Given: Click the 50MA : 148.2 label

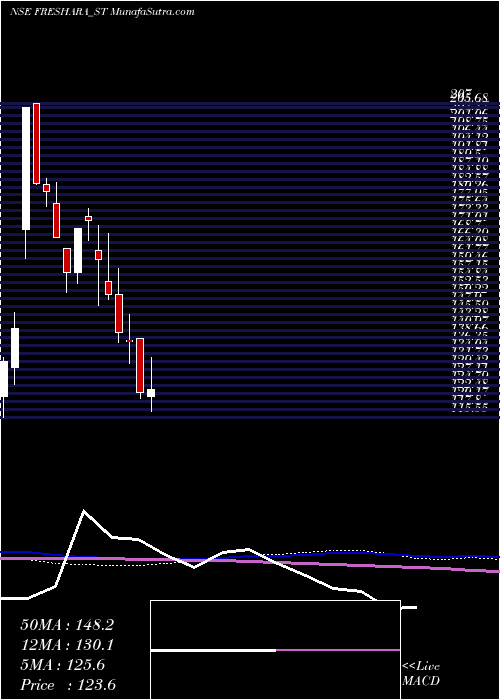Looking at the screenshot, I should tap(67, 625).
